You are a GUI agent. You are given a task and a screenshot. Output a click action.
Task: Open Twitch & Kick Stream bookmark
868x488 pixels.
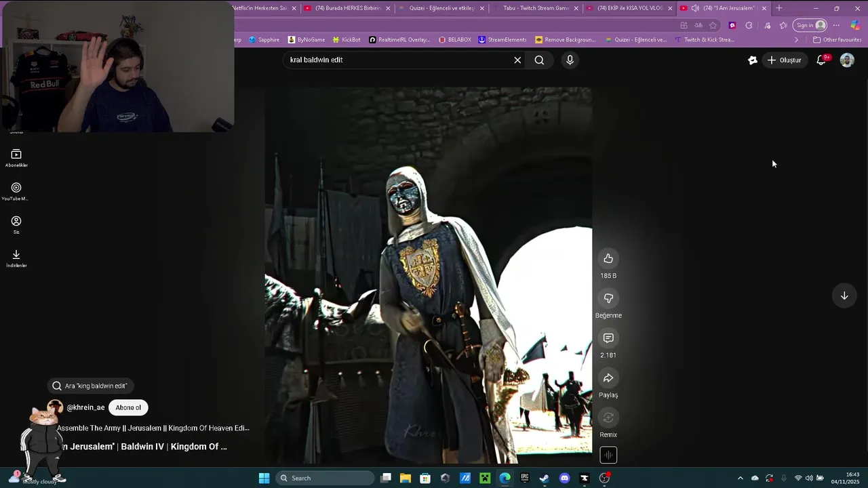[x=704, y=39]
